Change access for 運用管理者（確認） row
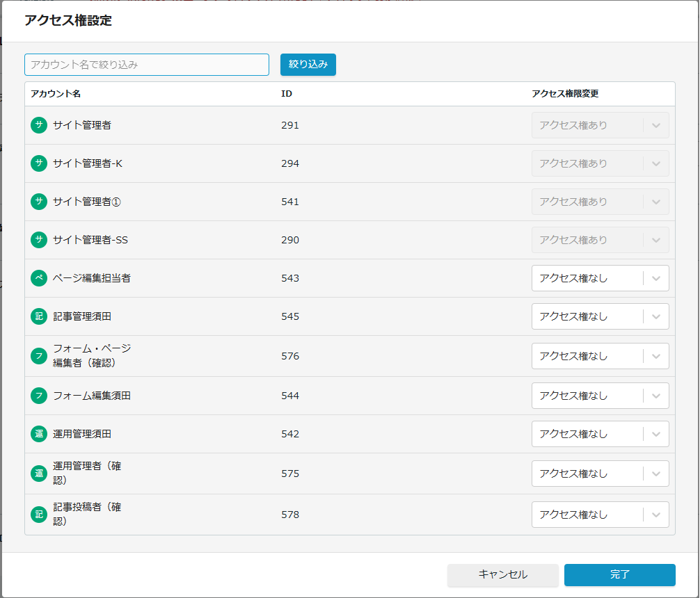Screen dimensions: 700x598 (600, 474)
